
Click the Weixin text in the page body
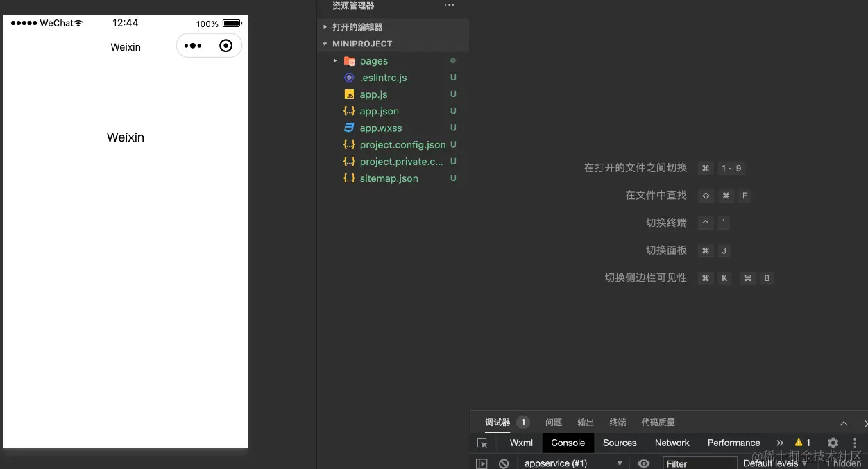pyautogui.click(x=126, y=137)
